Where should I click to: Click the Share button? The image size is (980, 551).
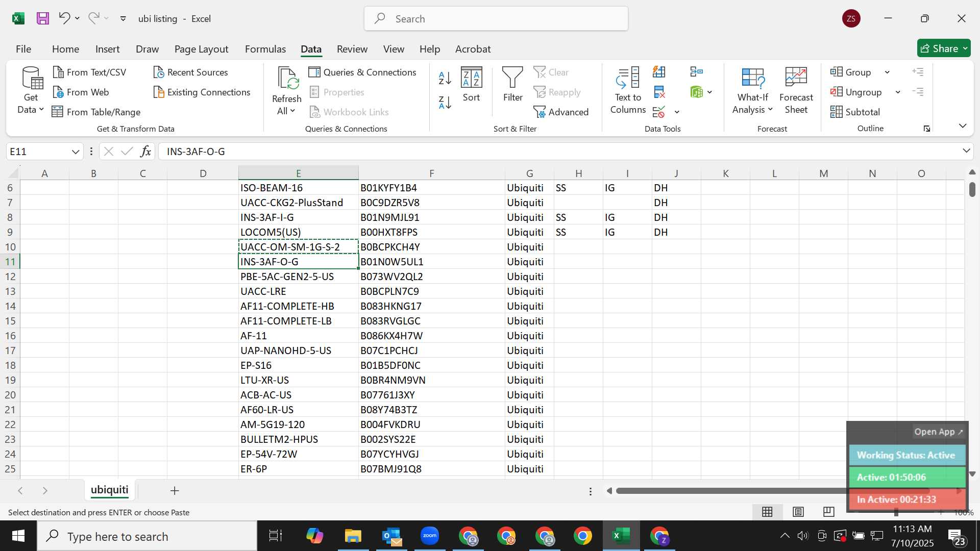tap(944, 48)
